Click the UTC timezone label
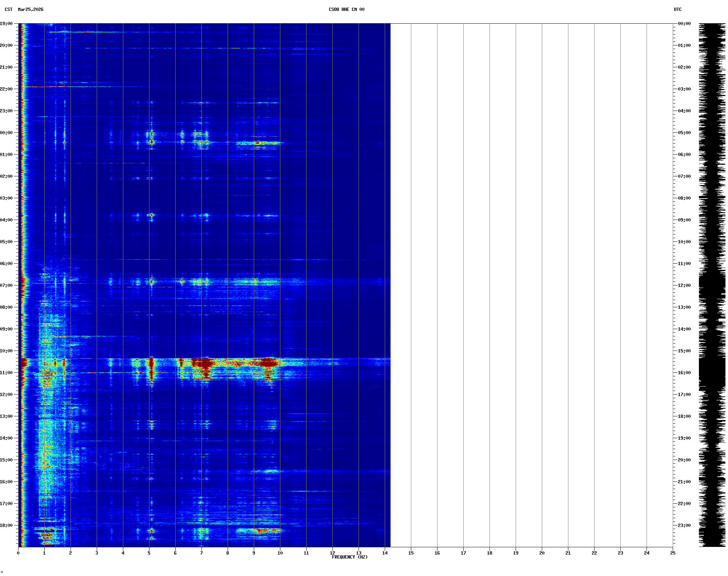Image resolution: width=728 pixels, height=576 pixels. coord(677,9)
